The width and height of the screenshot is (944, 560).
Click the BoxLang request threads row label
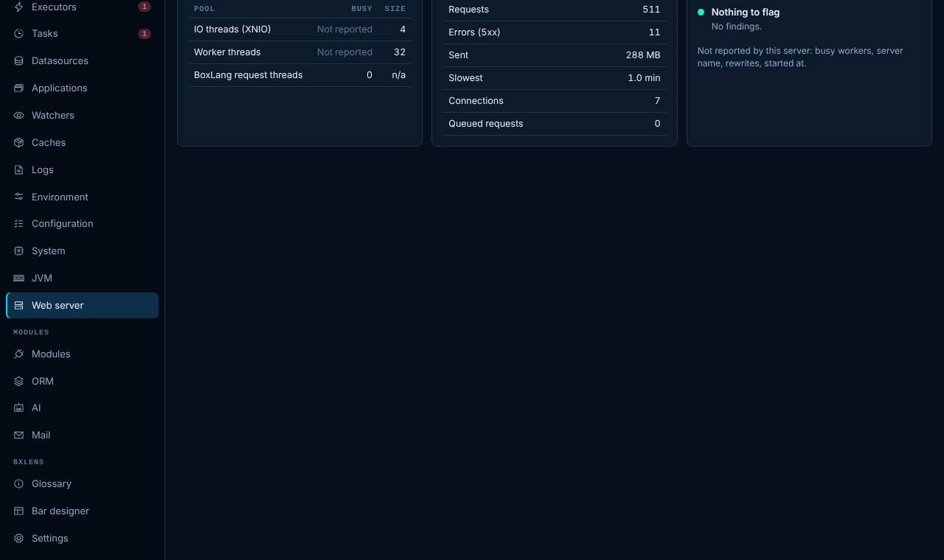tap(248, 75)
